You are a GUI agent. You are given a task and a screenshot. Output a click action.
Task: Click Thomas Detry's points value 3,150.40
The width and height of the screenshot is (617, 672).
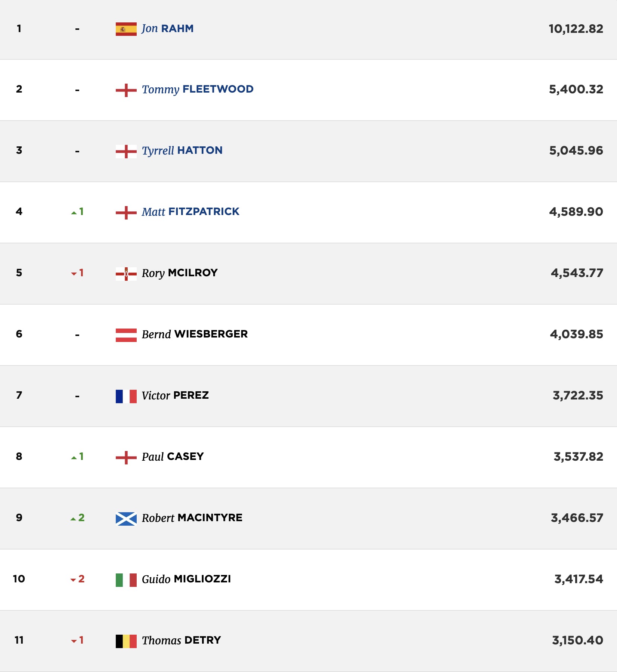[578, 641]
